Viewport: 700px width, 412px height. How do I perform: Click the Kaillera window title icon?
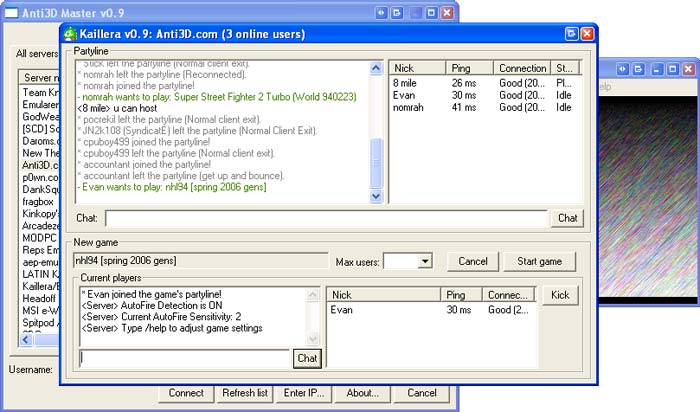pos(70,34)
